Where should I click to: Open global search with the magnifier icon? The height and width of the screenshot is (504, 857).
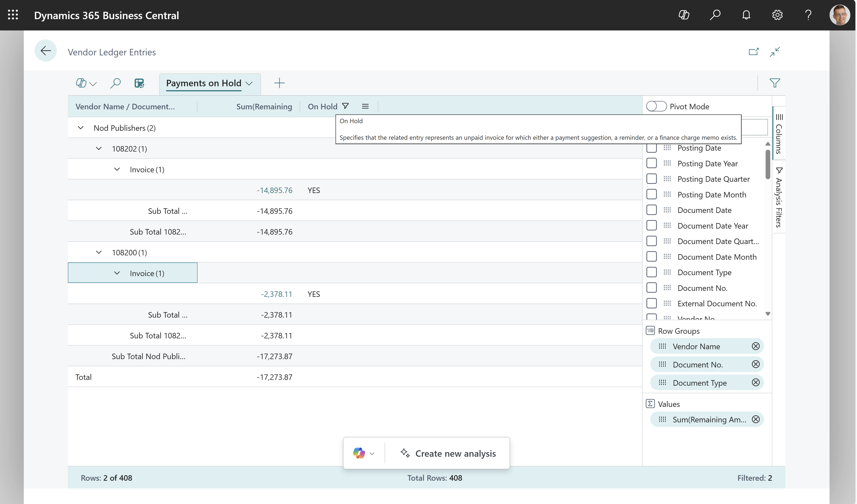point(716,15)
